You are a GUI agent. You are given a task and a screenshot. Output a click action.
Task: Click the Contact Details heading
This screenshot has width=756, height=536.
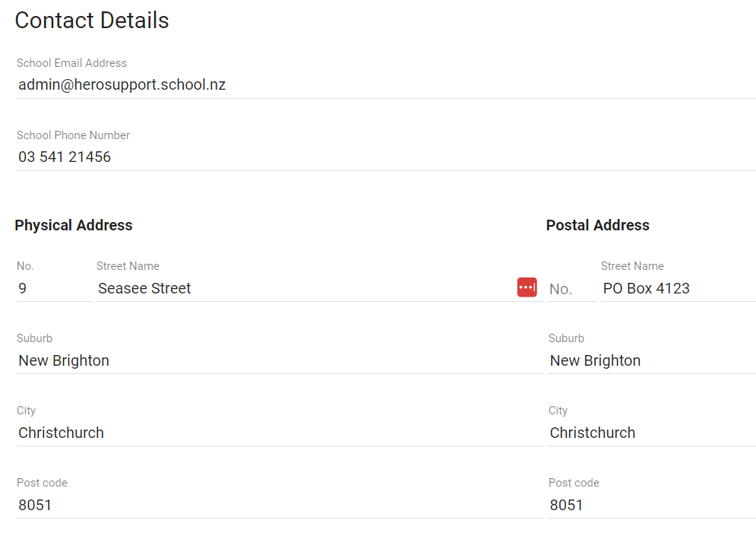pos(92,21)
